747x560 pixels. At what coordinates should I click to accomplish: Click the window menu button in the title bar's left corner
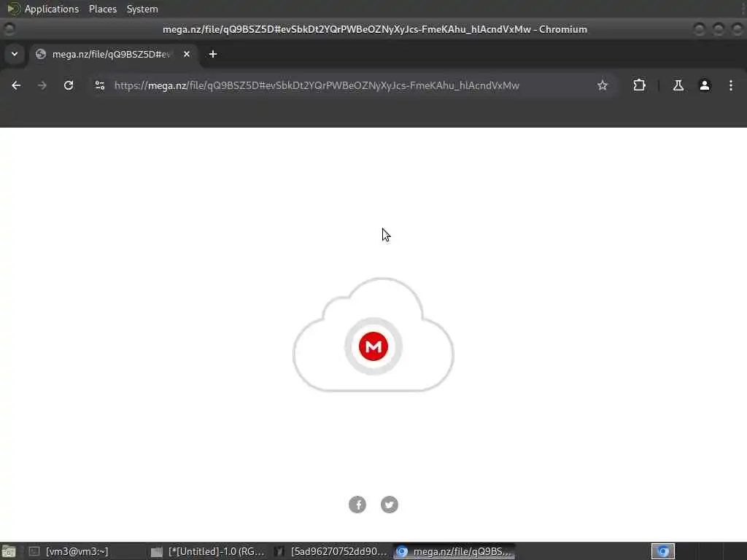[x=9, y=29]
